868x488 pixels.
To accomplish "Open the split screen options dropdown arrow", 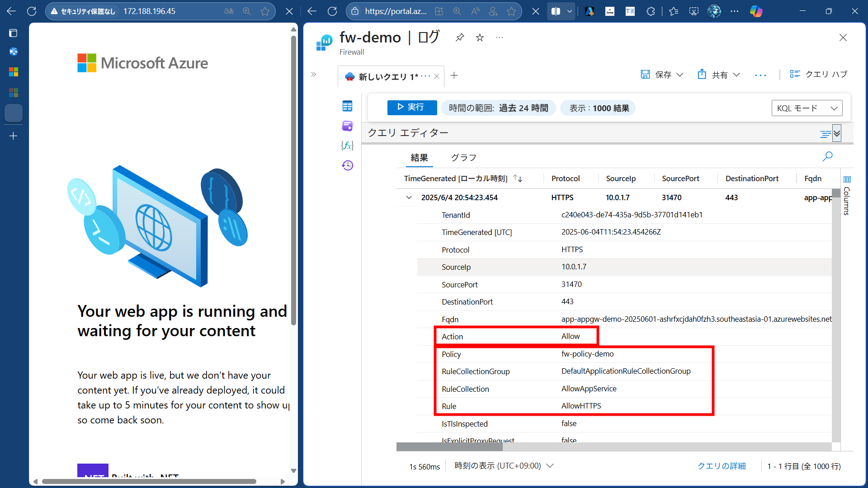I will [x=570, y=11].
